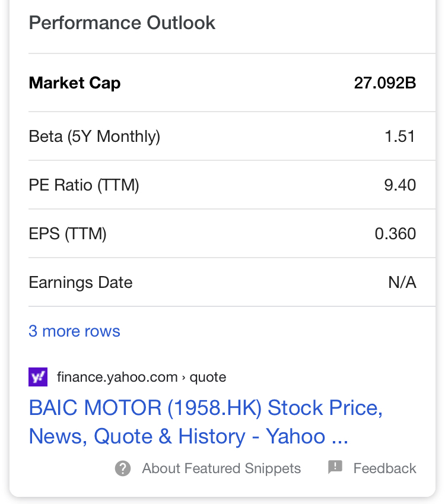Open the BAIC MOTOR Stock Price result link
The image size is (445, 504).
(x=205, y=422)
